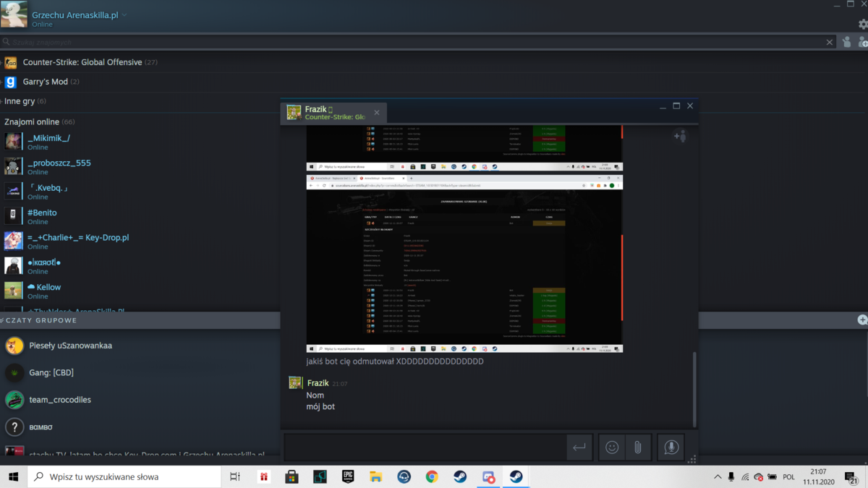Viewport: 868px width, 488px height.
Task: Select the Frazik chat tab
Action: coord(333,112)
